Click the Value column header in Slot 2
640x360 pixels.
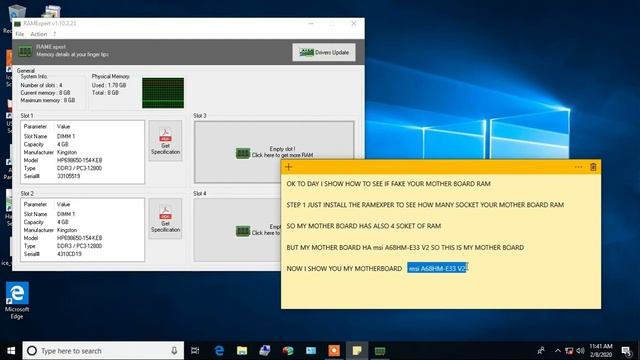click(63, 204)
